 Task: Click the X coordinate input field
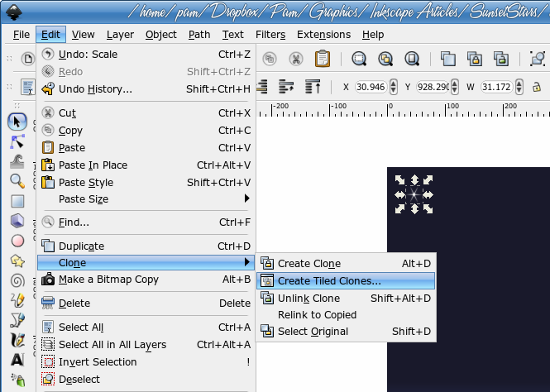371,87
